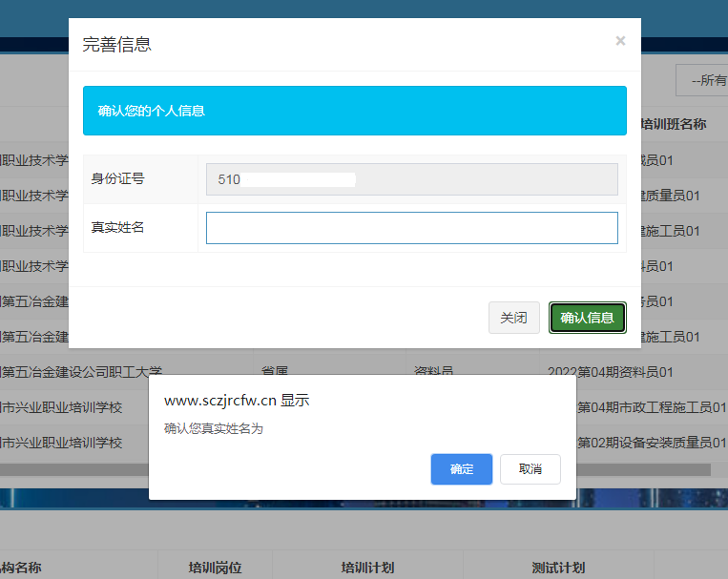Click the 完善信息 dialog title

tap(117, 45)
